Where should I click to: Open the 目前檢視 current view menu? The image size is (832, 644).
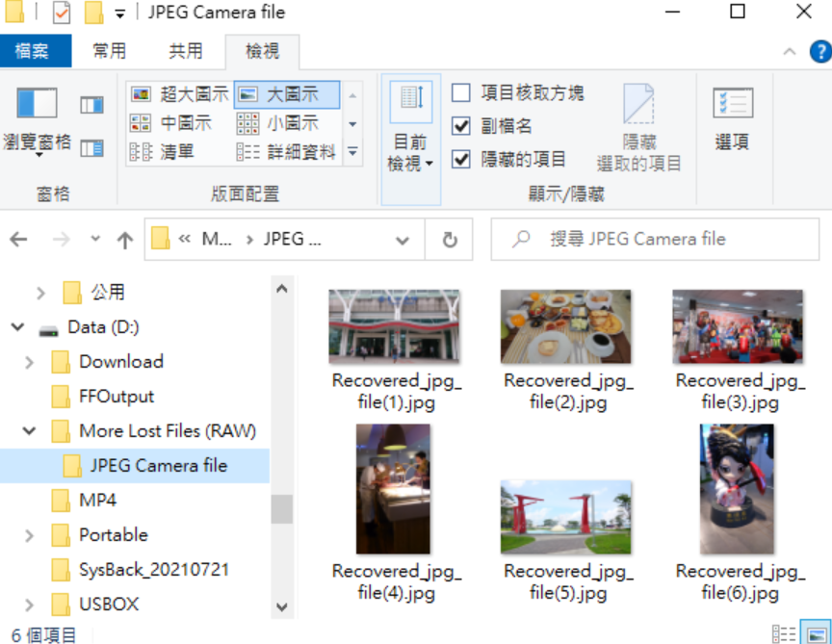pos(410,139)
